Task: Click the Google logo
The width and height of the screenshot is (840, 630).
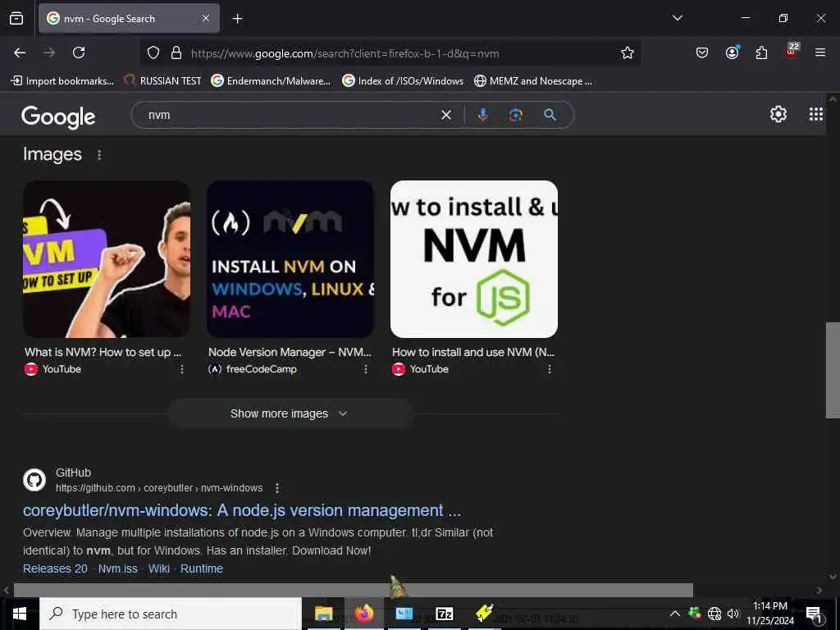Action: pos(58,116)
